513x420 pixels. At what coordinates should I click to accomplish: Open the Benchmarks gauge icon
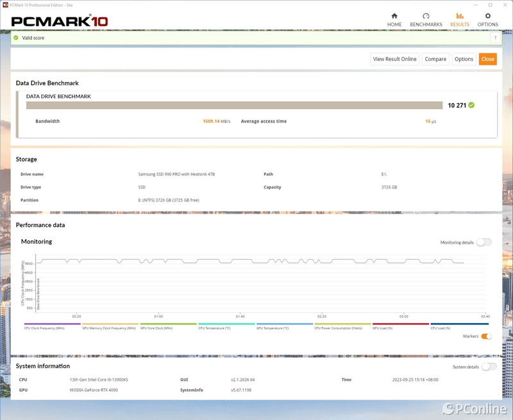tap(426, 16)
